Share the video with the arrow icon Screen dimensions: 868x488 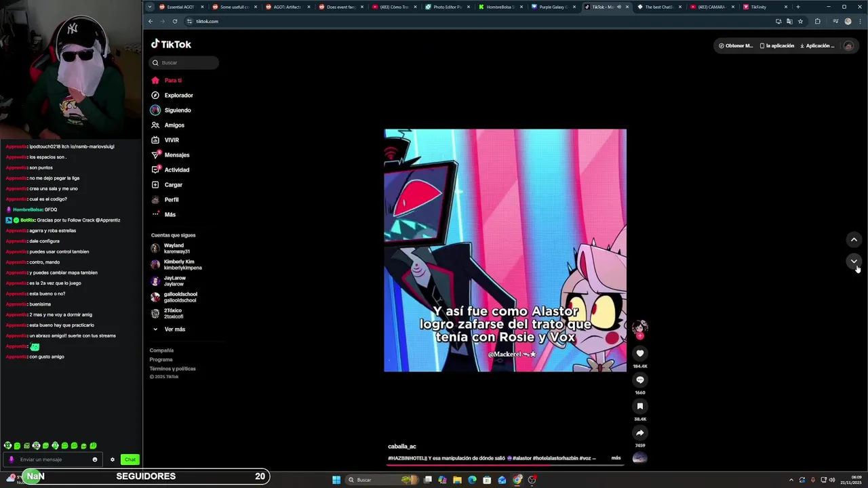click(639, 432)
